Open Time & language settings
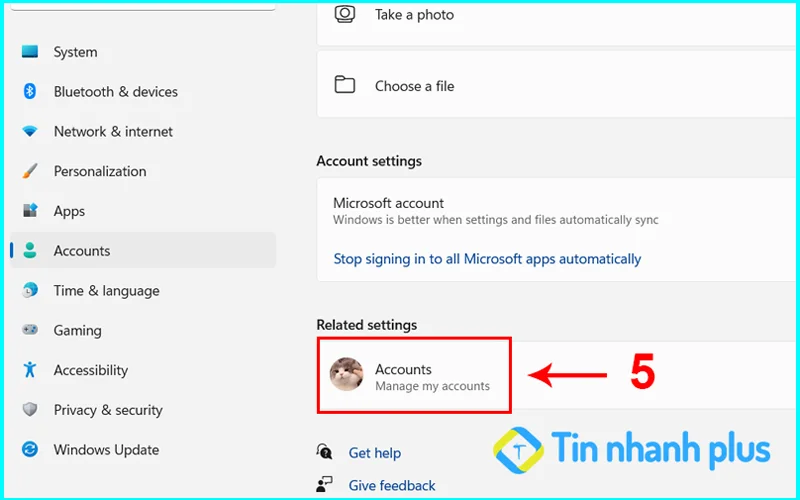Viewport: 800px width, 500px height. click(143, 290)
